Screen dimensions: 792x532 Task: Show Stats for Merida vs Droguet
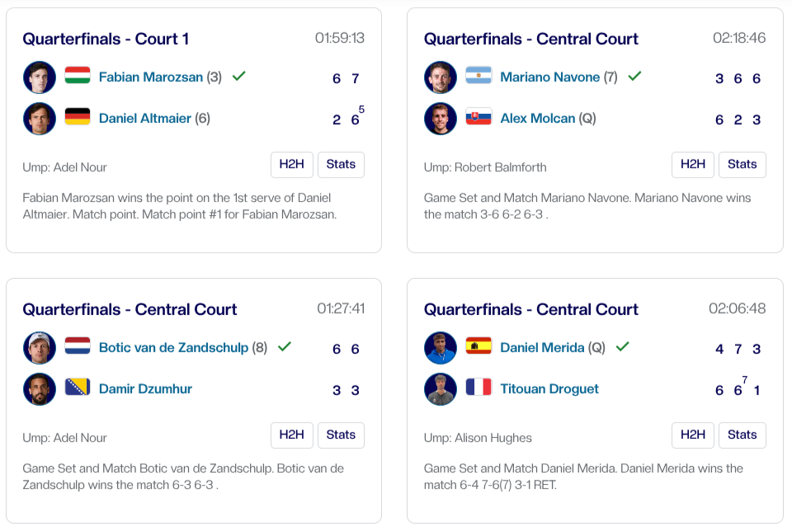click(x=742, y=435)
